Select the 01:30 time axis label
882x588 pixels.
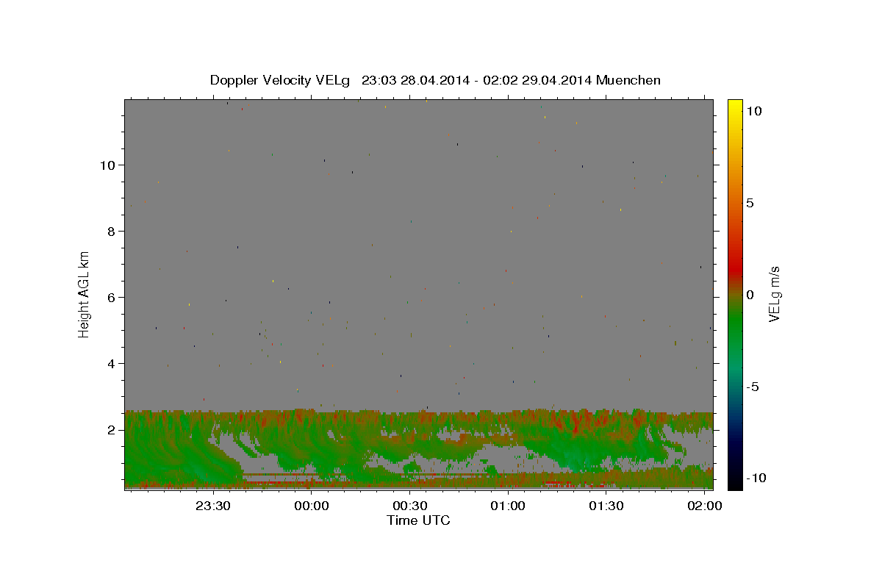(606, 506)
